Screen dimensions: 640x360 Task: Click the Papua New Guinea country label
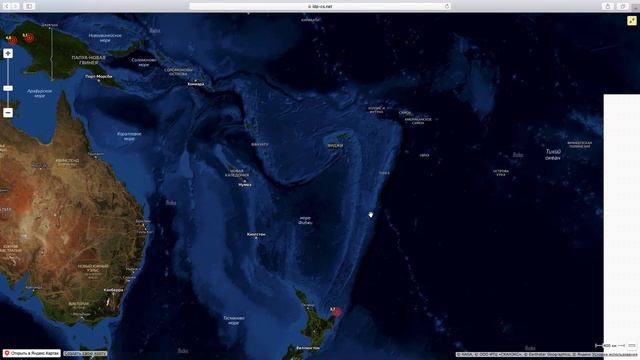coord(89,60)
